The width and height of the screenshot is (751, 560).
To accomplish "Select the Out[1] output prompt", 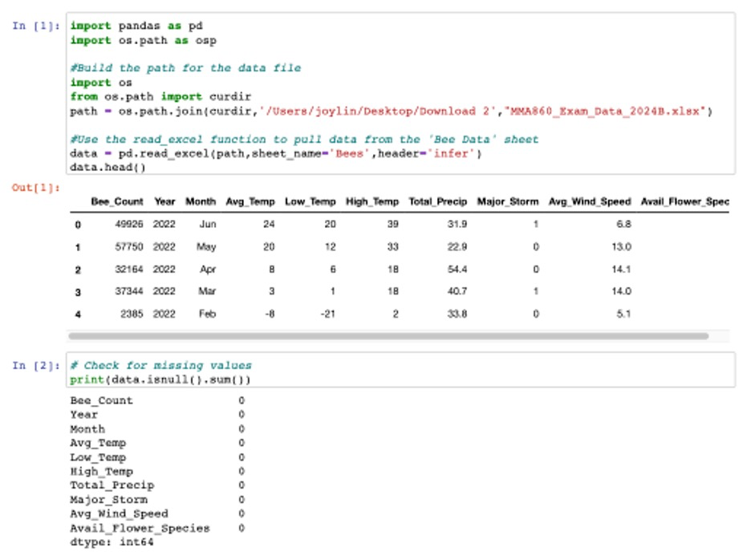I will click(36, 187).
